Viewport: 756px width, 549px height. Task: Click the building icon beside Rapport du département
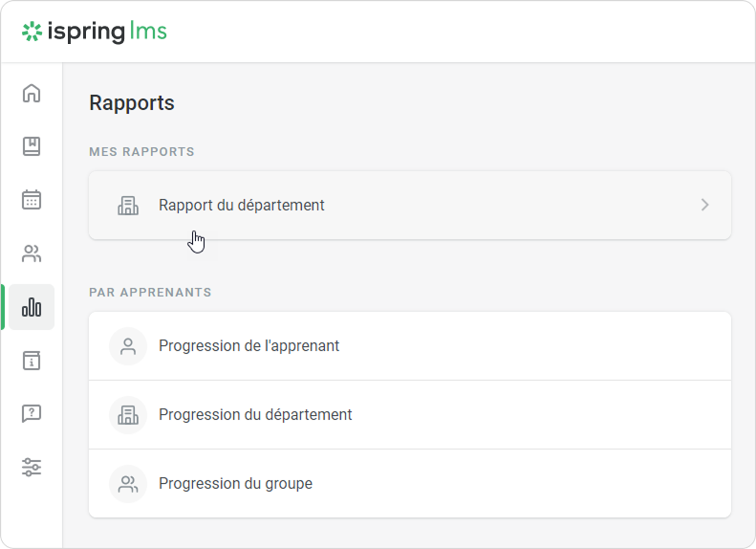(x=127, y=205)
